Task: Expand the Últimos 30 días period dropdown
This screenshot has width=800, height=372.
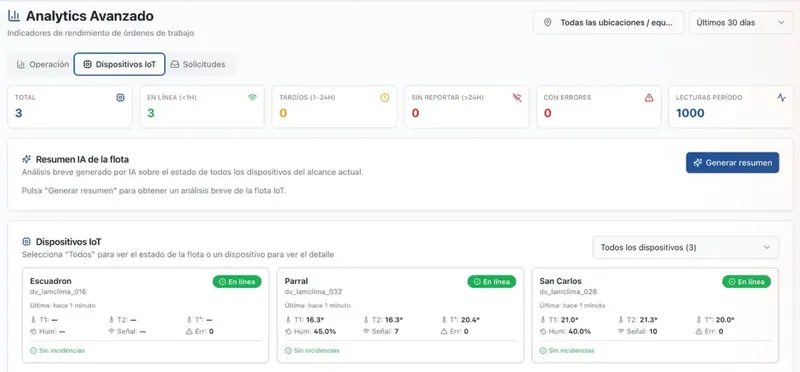Action: click(x=741, y=22)
